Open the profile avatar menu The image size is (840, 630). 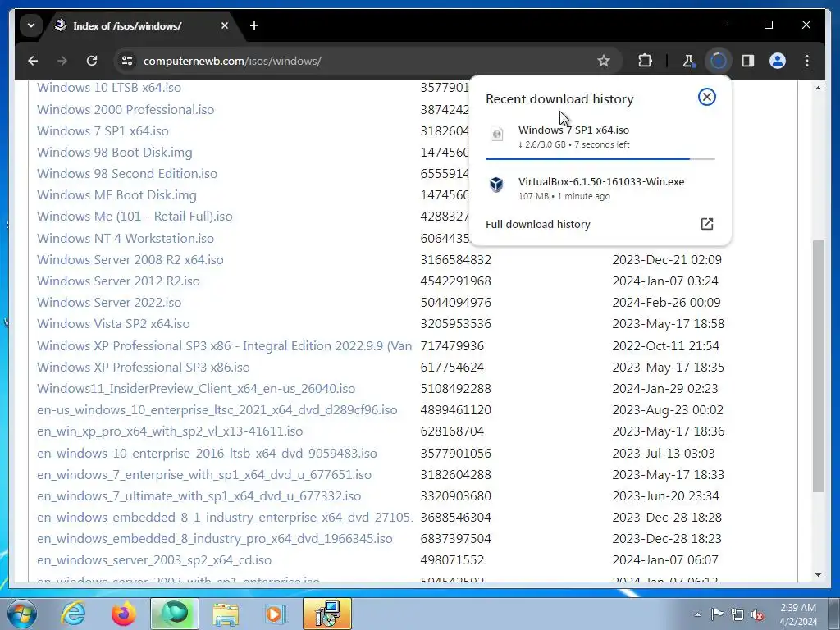click(778, 61)
